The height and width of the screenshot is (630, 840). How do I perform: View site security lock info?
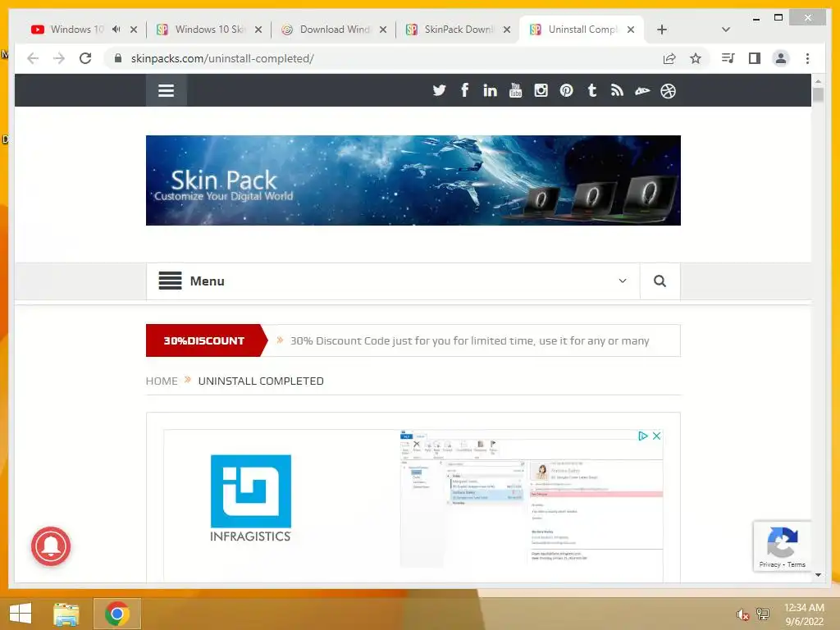pyautogui.click(x=118, y=58)
